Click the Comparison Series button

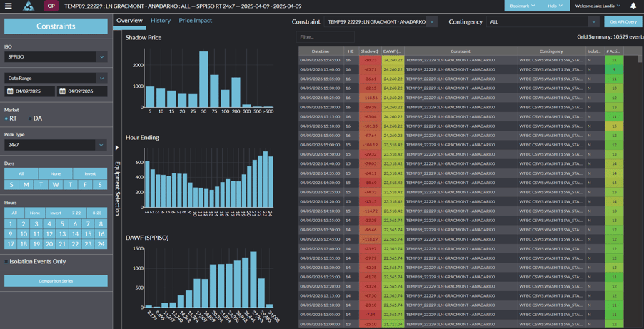[56, 281]
